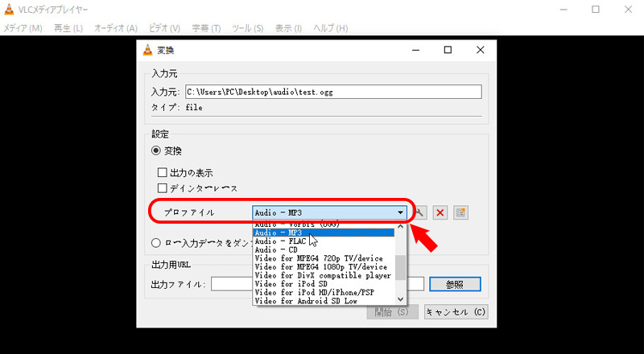
Task: Open 字幕 (T) menu
Action: (x=206, y=28)
